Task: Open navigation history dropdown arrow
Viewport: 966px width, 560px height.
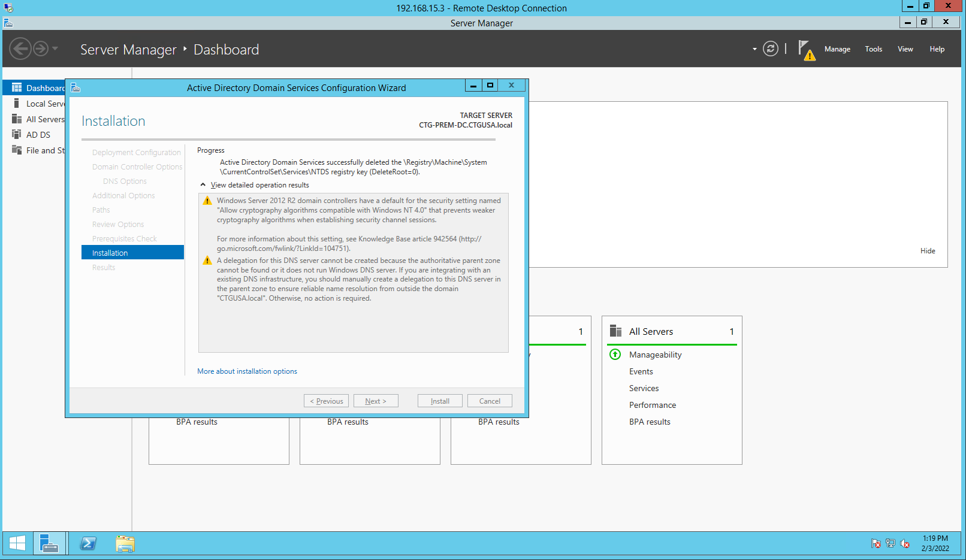Action: click(x=55, y=49)
